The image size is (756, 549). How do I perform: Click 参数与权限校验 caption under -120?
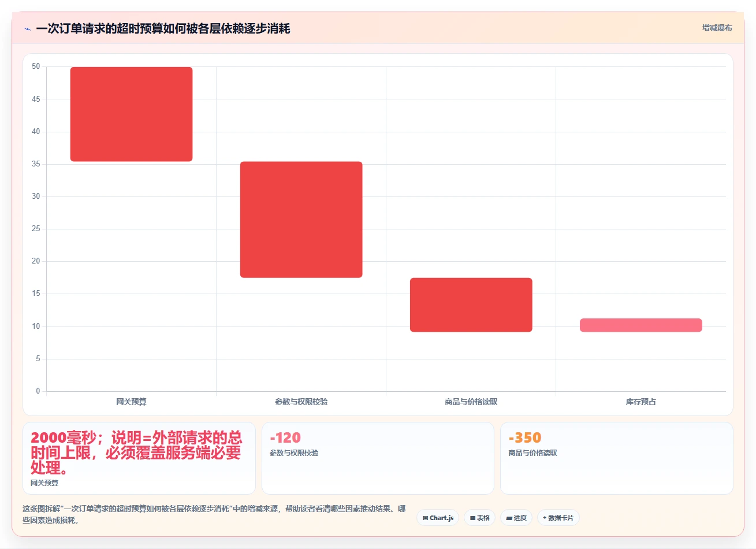[294, 453]
